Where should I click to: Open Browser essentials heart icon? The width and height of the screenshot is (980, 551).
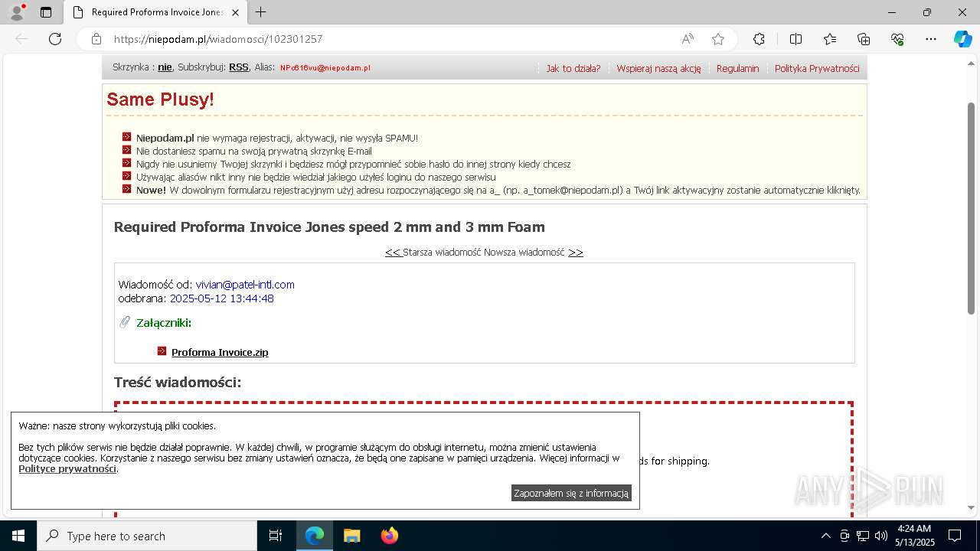897,39
